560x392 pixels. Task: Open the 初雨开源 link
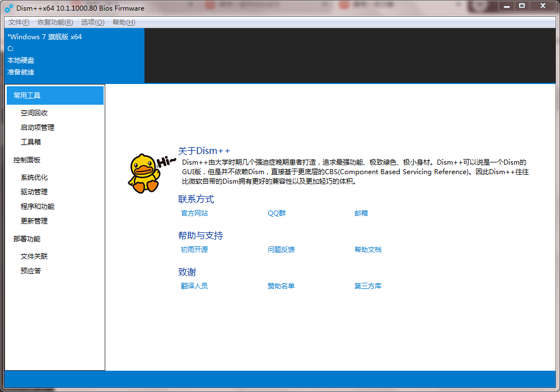194,250
